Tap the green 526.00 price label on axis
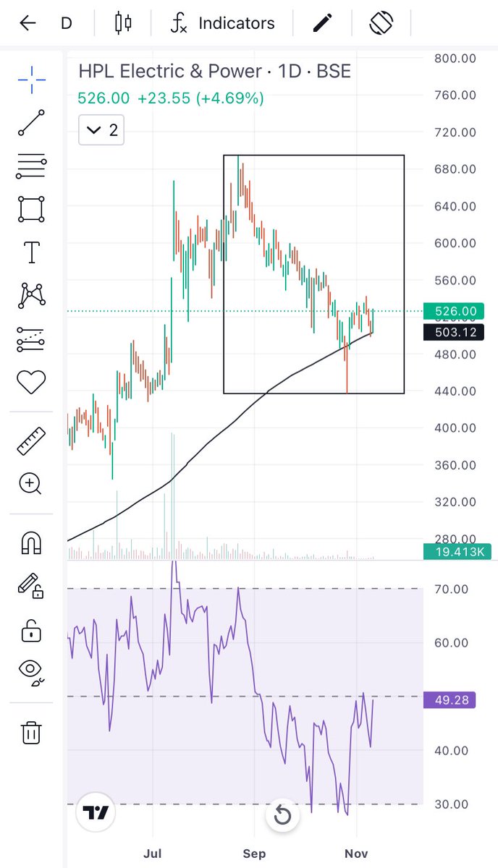This screenshot has height=868, width=498. tap(455, 312)
